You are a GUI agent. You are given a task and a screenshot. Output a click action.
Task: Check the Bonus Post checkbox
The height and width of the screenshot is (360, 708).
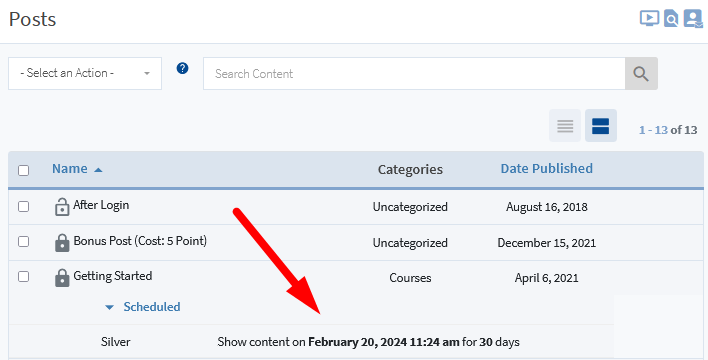pyautogui.click(x=23, y=242)
